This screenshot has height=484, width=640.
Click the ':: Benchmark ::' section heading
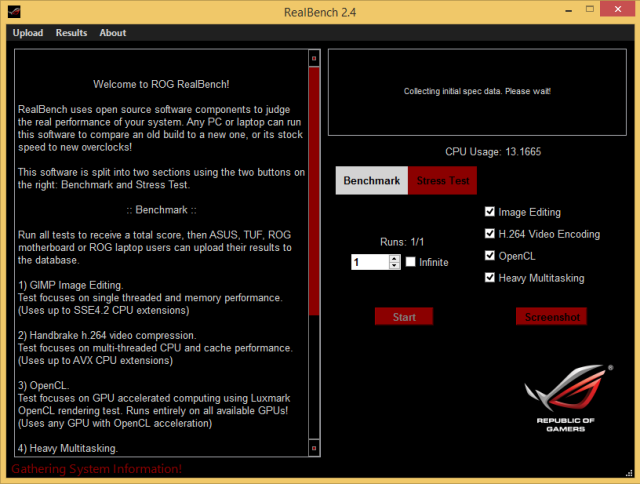(161, 210)
